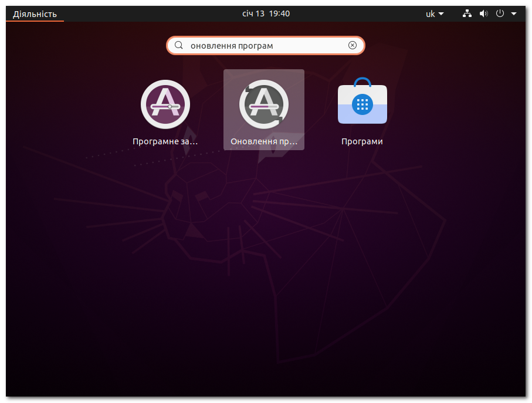
Task: Click the speaker icon to adjust sound
Action: click(x=483, y=13)
